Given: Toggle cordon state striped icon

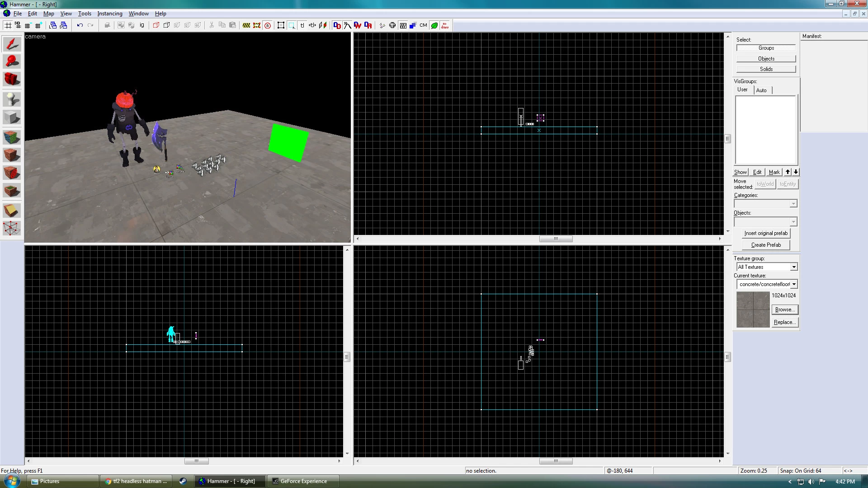Looking at the screenshot, I should pos(246,25).
